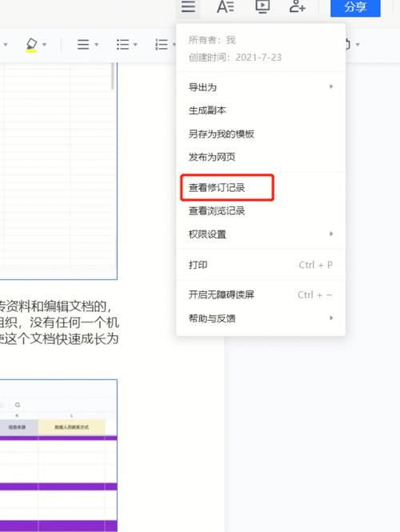Click the blue 分享 button
Image resolution: width=400 pixels, height=532 pixels.
click(x=355, y=7)
